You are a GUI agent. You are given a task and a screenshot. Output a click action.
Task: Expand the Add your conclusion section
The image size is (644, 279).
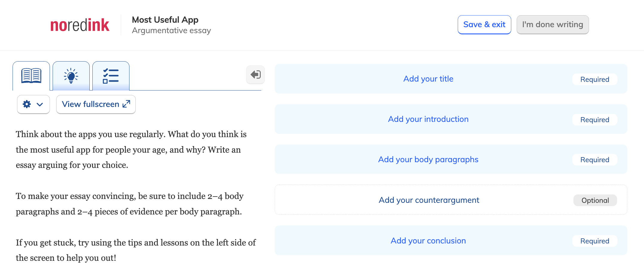point(428,240)
